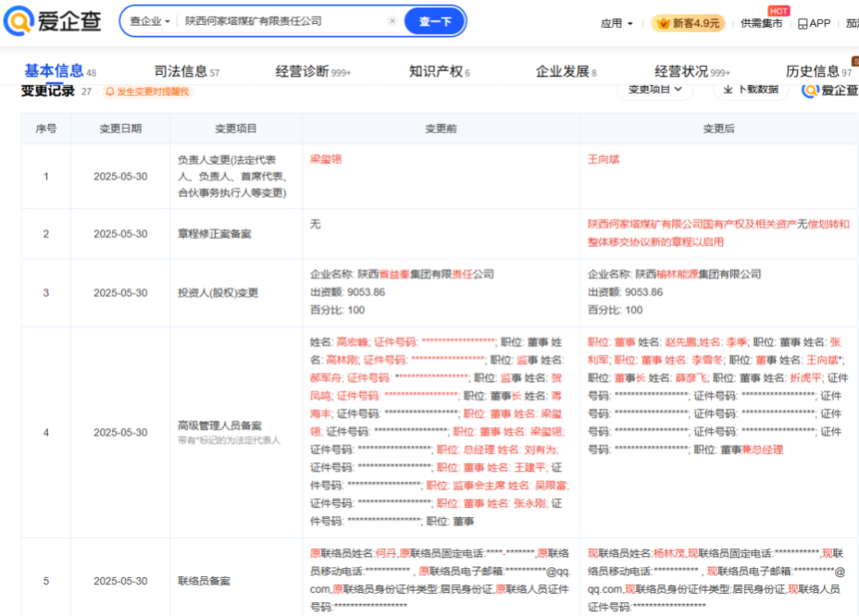Enable the 发生变更时提醒我 bell reminder

pos(148,92)
